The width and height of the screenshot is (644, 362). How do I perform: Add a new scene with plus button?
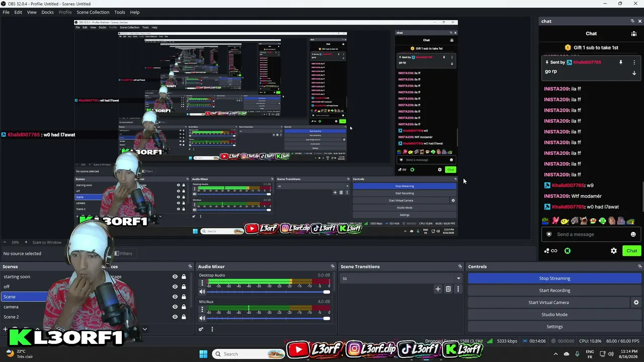pos(6,329)
